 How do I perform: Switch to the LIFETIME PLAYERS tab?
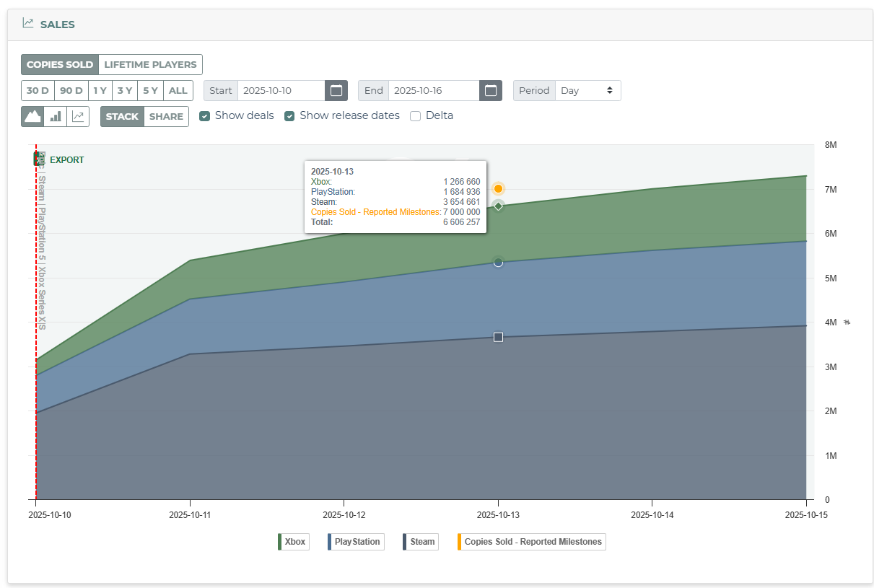click(150, 64)
